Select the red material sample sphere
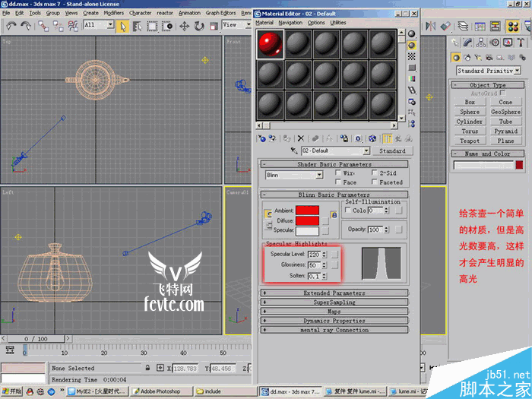This screenshot has height=399, width=532. (x=270, y=44)
